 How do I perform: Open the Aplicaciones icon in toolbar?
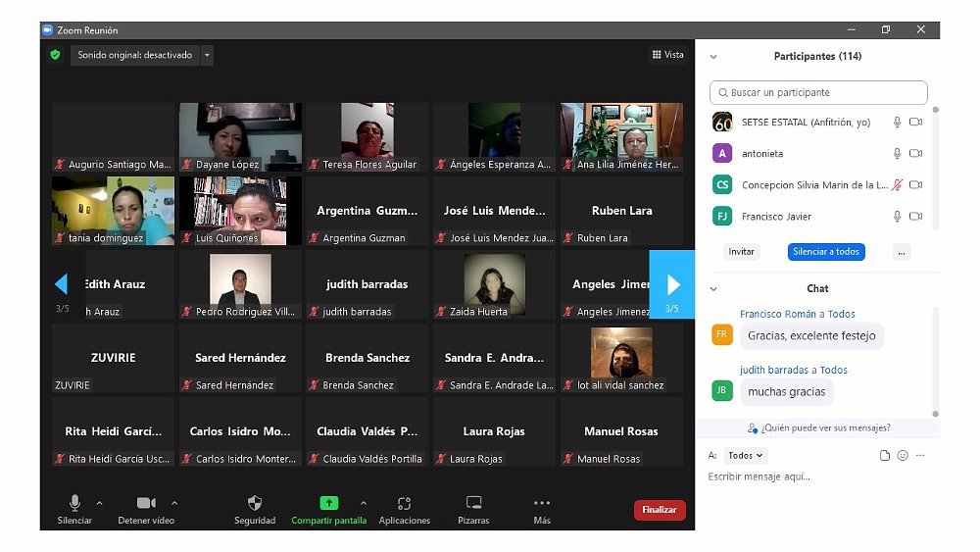click(404, 503)
